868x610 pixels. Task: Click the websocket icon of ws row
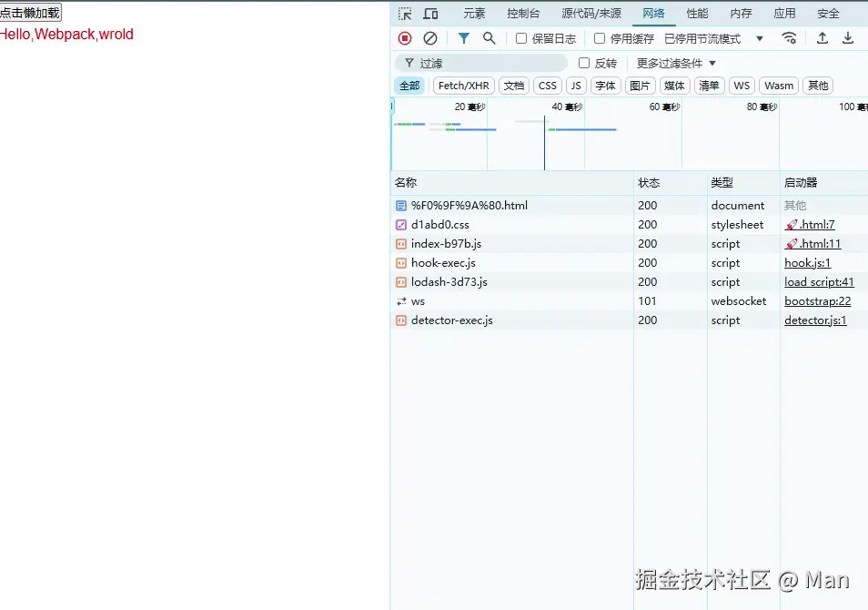401,301
